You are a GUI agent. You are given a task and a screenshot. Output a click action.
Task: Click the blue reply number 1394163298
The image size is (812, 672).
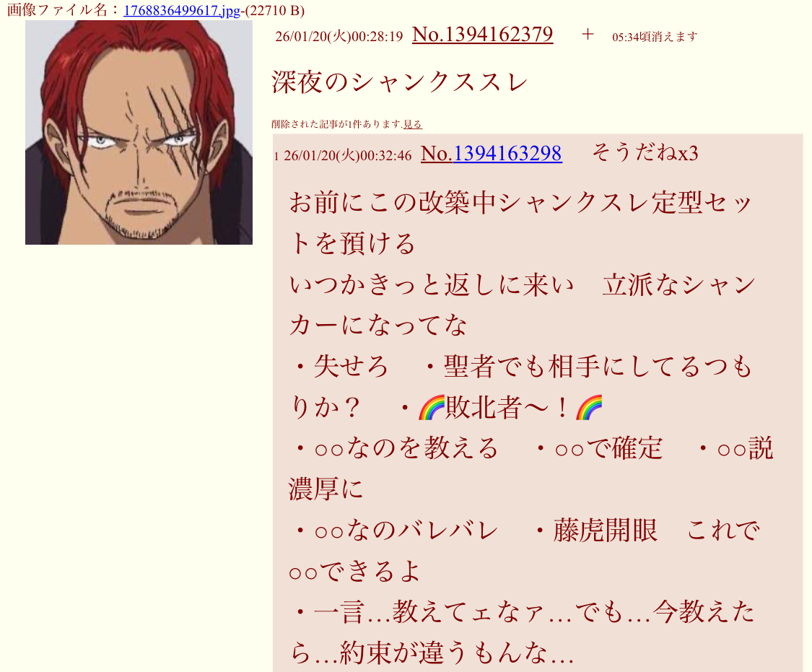click(x=507, y=154)
